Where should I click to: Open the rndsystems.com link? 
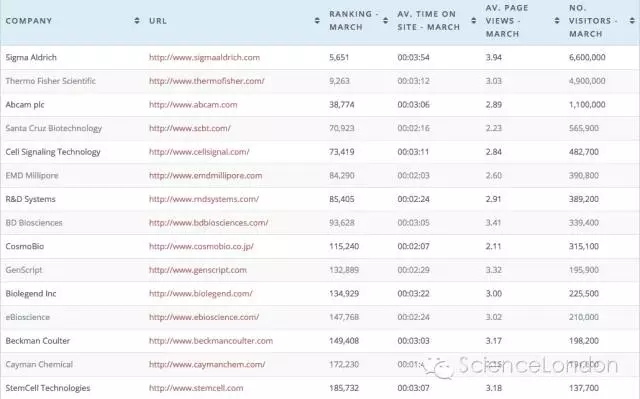click(x=204, y=200)
